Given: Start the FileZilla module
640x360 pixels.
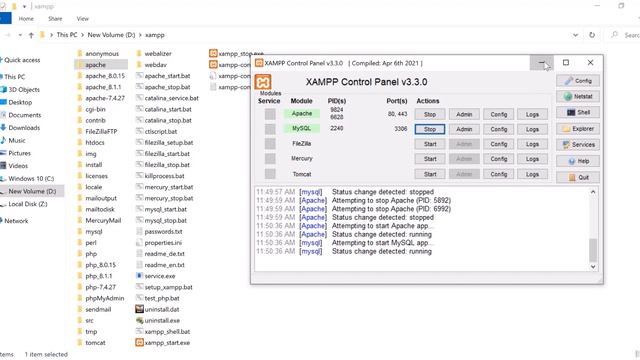Looking at the screenshot, I should tap(430, 144).
